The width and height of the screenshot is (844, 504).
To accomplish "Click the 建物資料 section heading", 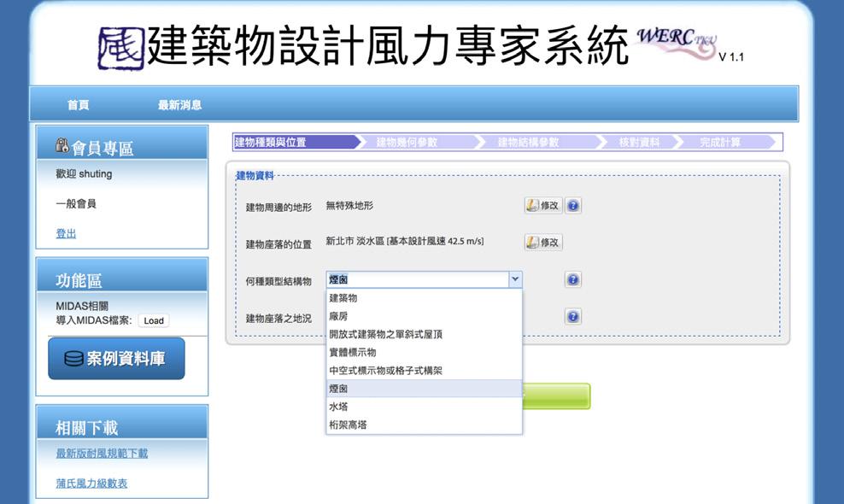I will pos(255,175).
